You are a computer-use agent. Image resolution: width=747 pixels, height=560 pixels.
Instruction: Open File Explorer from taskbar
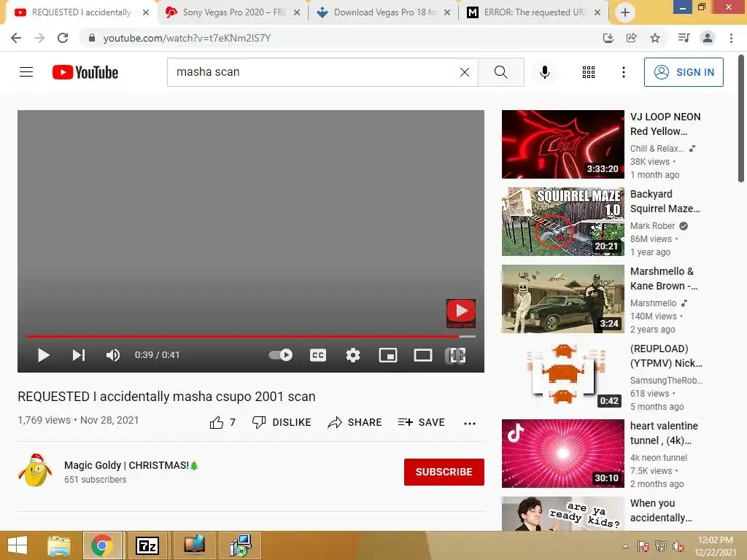tap(58, 545)
